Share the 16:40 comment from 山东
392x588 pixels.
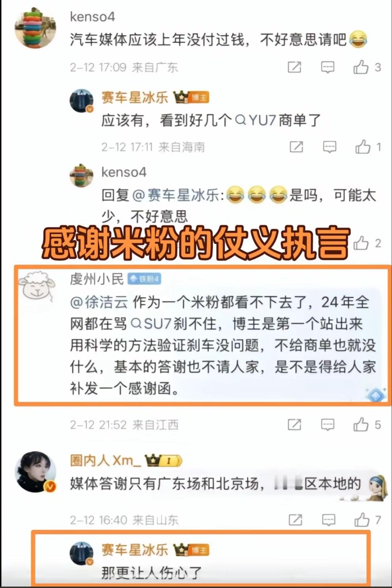click(x=295, y=520)
